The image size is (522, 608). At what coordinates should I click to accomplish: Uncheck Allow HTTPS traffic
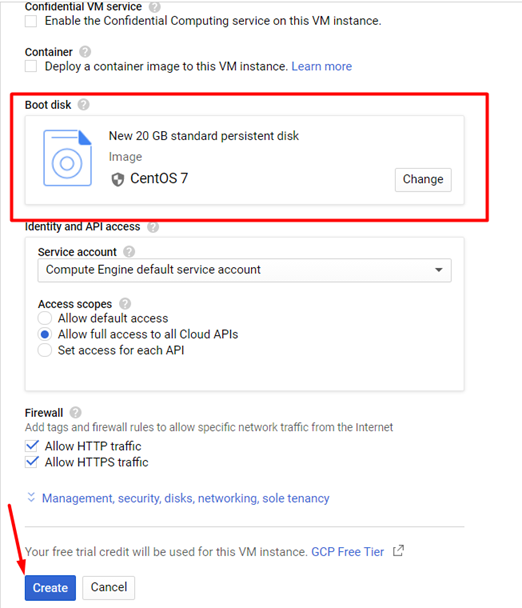32,462
